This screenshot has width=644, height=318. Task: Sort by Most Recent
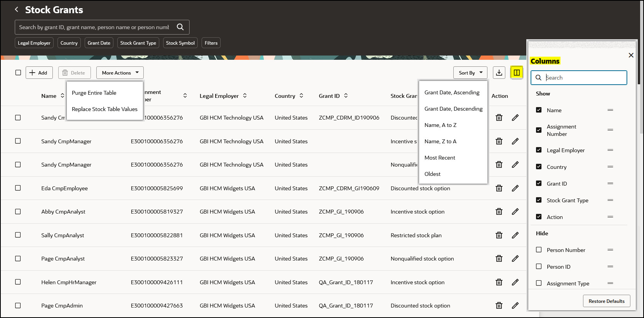453,158
